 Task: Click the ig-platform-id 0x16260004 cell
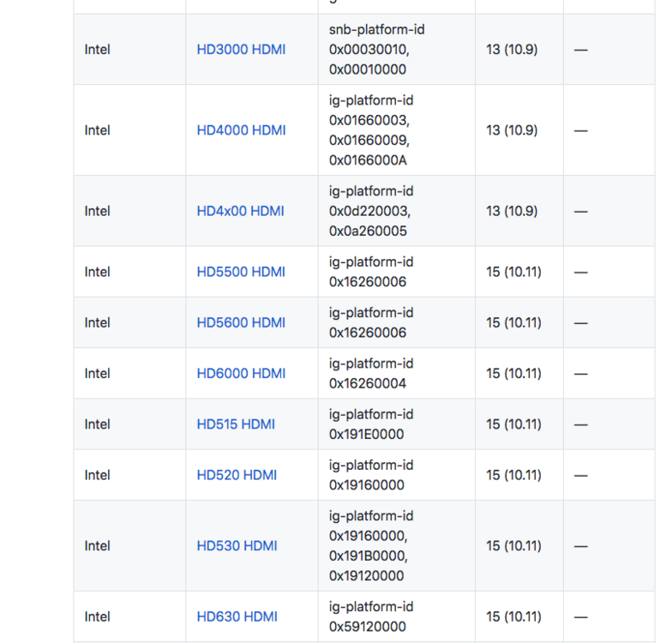(x=371, y=373)
